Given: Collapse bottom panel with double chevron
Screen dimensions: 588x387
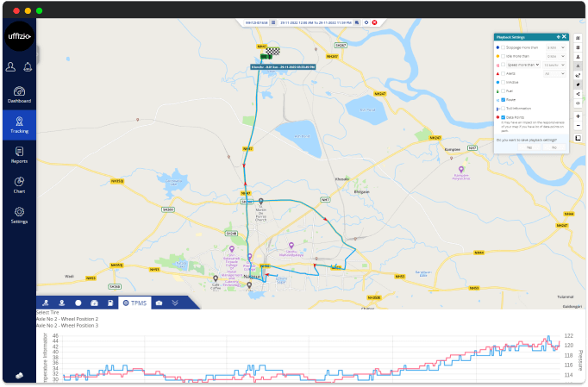Looking at the screenshot, I should click(x=175, y=303).
